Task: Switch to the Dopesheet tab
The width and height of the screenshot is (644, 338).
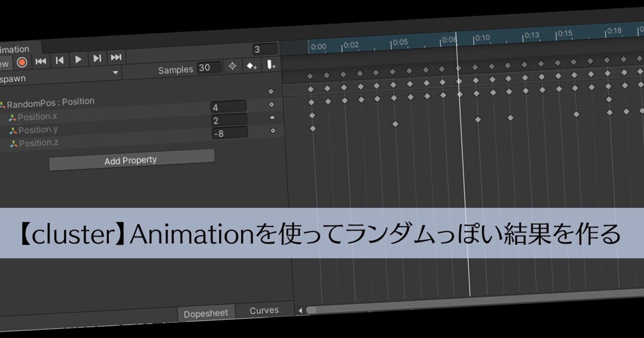Action: (x=206, y=312)
